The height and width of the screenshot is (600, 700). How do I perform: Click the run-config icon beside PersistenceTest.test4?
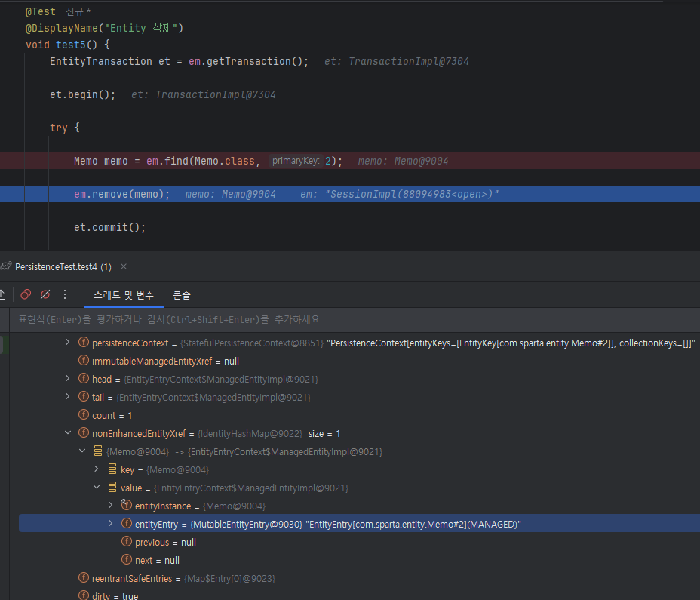coord(6,266)
